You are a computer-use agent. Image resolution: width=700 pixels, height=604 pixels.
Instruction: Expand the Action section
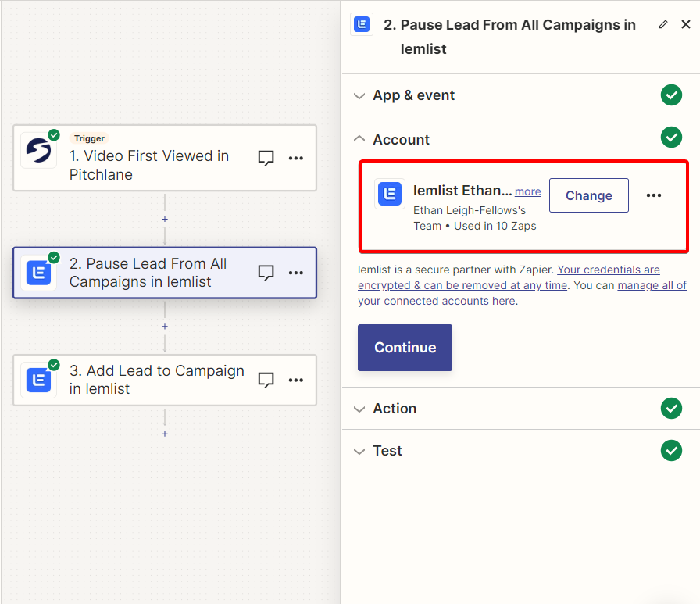(x=359, y=409)
